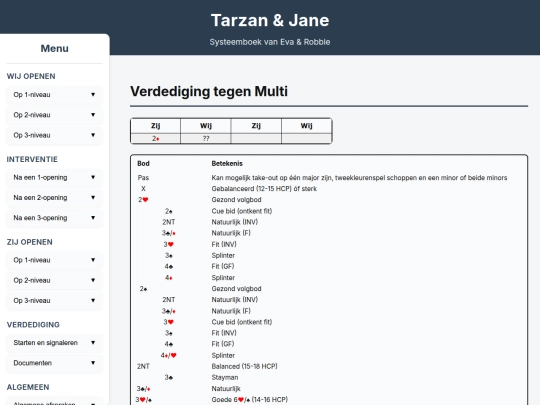Select the 2♠ 'Gezond volgbod' bid
Screen dimensions: 540x405
(x=329, y=289)
